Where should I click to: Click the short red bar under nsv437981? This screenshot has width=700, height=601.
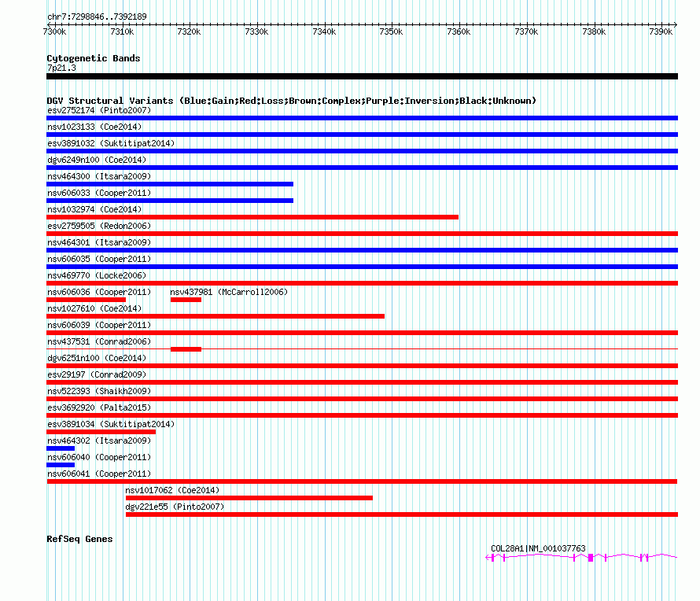coord(186,300)
